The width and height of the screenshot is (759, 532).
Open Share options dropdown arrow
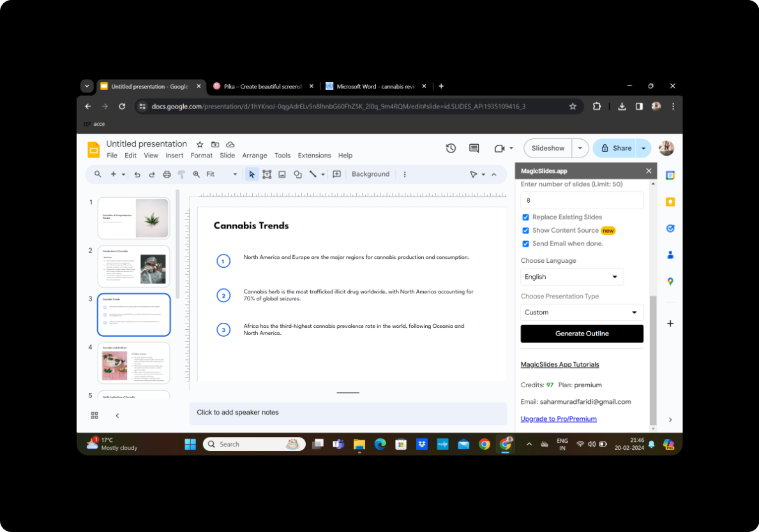tap(643, 149)
